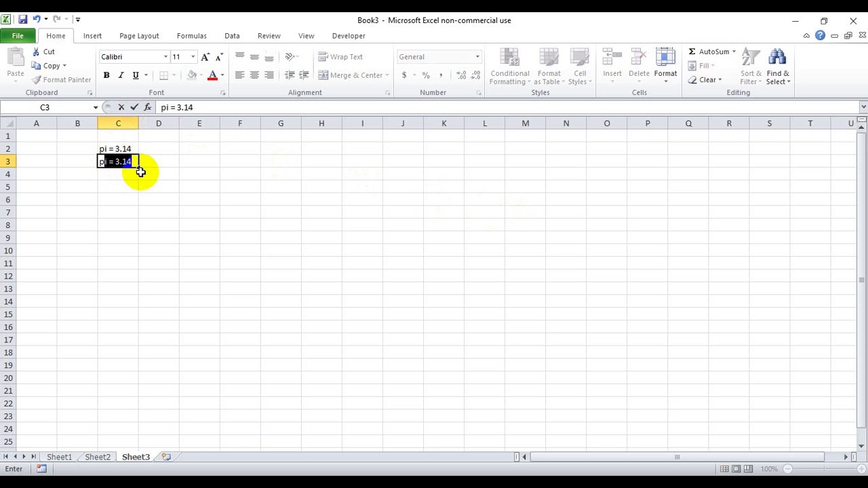Click the Insert Worksheet tab icon
Image resolution: width=868 pixels, height=488 pixels.
166,457
